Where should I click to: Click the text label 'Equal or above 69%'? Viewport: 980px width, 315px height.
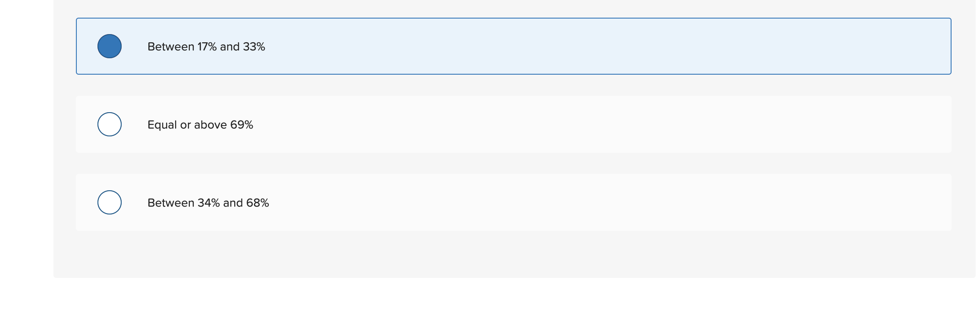(x=201, y=124)
